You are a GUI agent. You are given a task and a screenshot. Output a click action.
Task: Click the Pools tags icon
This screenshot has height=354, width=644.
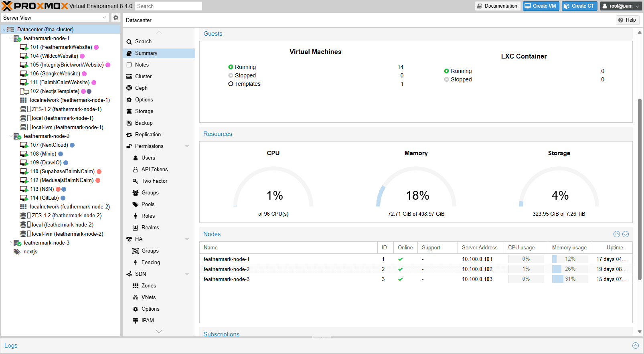pyautogui.click(x=136, y=204)
